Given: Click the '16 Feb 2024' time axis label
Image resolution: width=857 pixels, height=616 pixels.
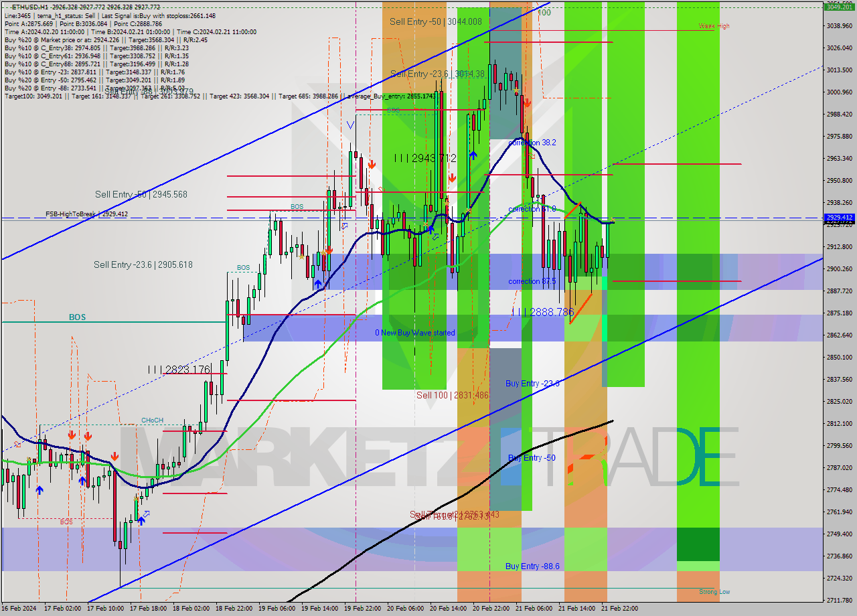Looking at the screenshot, I should 20,609.
